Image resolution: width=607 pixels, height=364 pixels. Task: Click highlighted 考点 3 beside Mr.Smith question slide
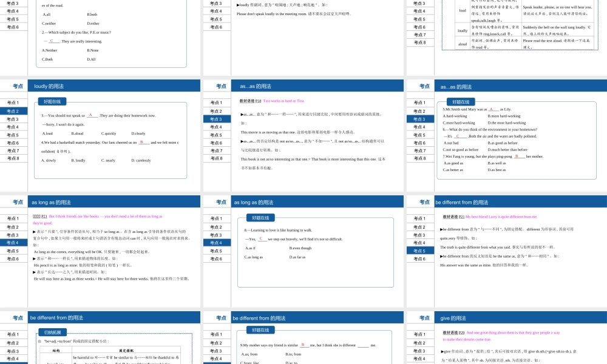tap(420, 119)
